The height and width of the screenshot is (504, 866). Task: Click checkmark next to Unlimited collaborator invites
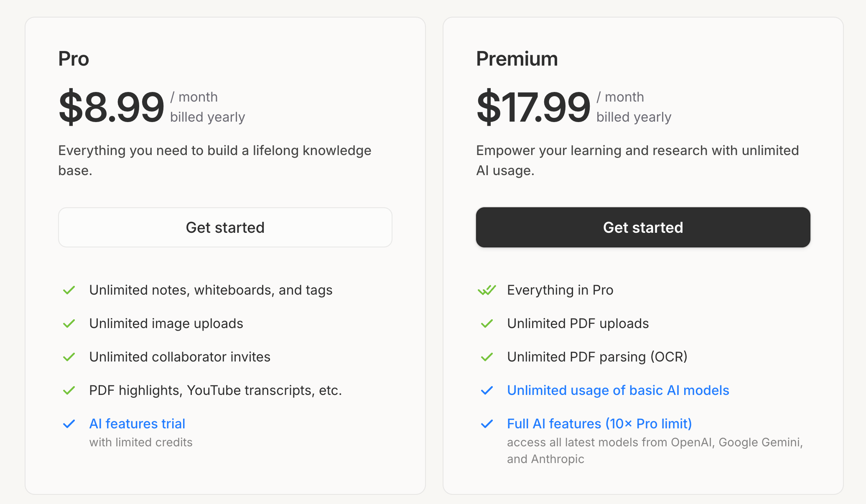(69, 357)
